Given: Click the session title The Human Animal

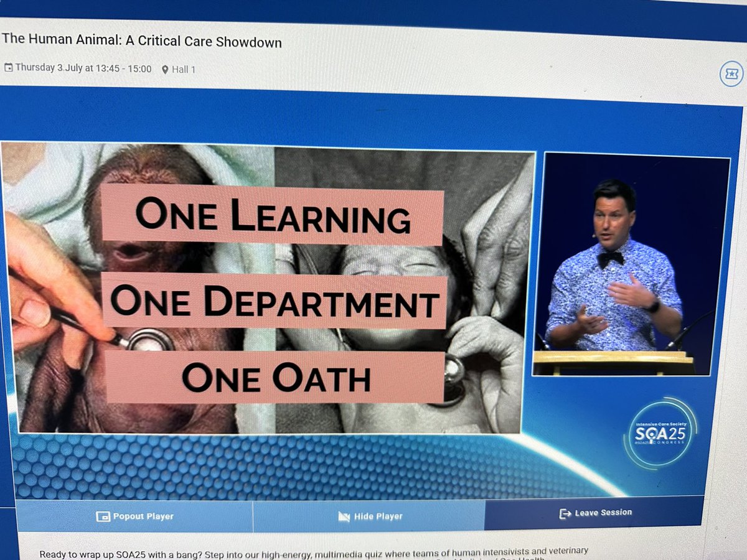Looking at the screenshot, I should pos(142,42).
